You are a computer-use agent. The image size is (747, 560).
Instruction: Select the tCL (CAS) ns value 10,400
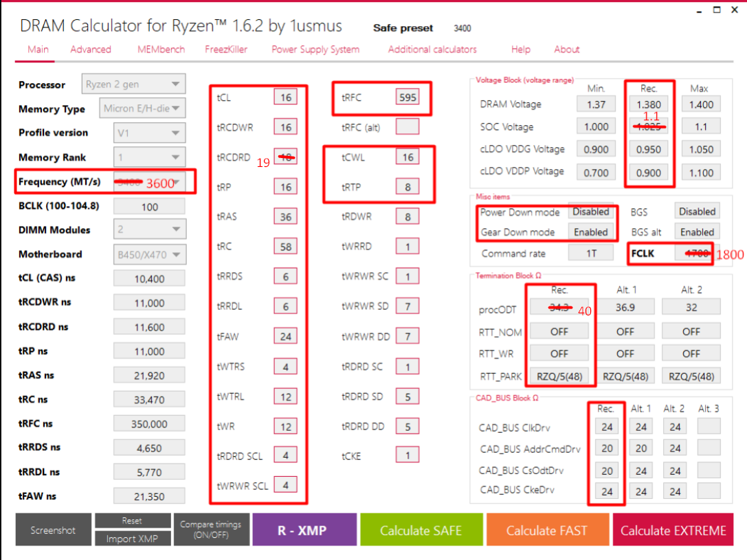(149, 278)
